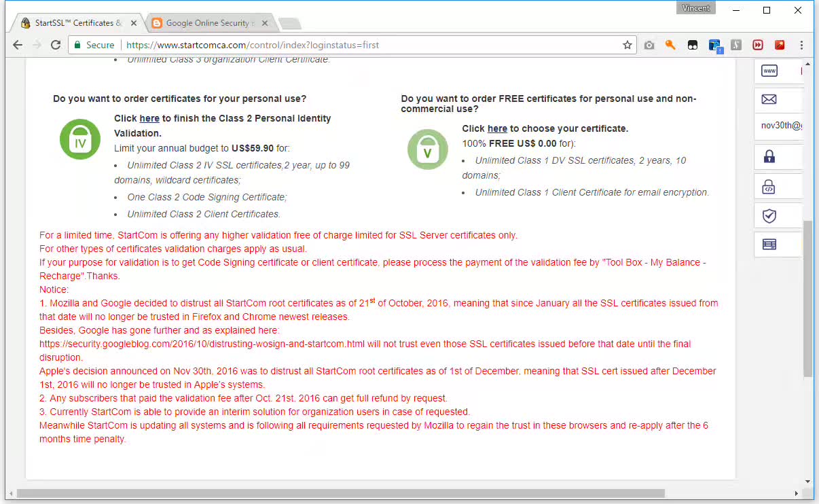Click the solid padlock icon in sidebar
Viewport: 819px width, 504px height.
coord(769,157)
